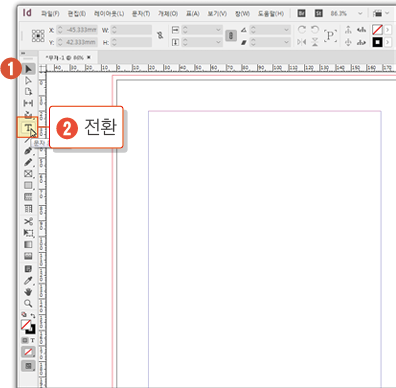This screenshot has width=396, height=388.
Task: Select the Pencil tool
Action: (28, 162)
